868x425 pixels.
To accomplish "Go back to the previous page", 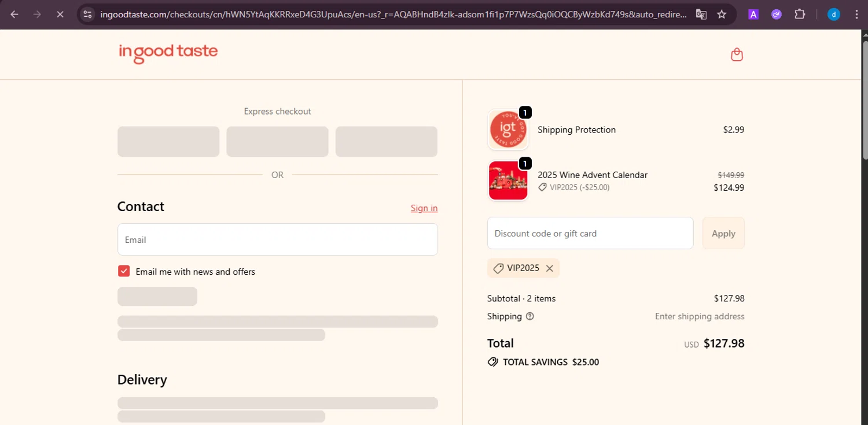I will coord(14,14).
